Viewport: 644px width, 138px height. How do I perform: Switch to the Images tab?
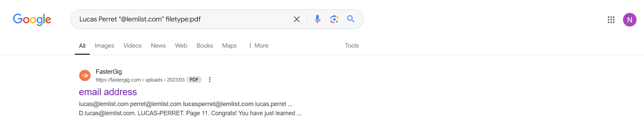(x=104, y=46)
